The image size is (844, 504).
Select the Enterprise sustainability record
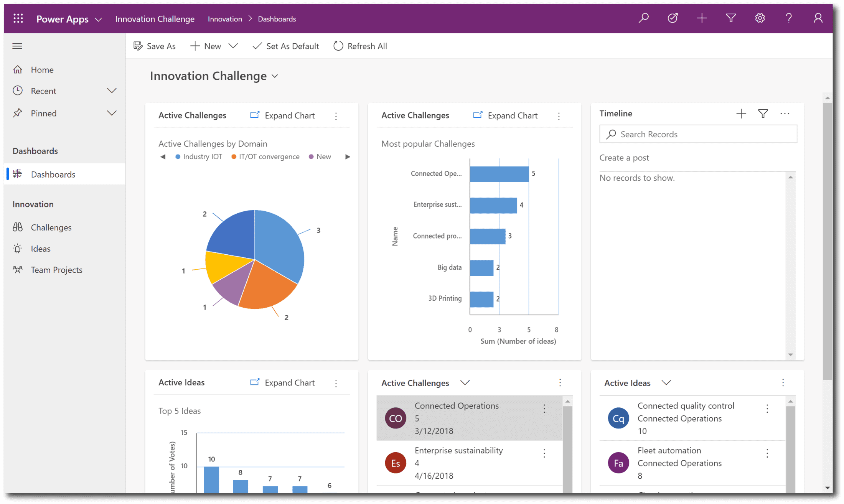click(469, 463)
